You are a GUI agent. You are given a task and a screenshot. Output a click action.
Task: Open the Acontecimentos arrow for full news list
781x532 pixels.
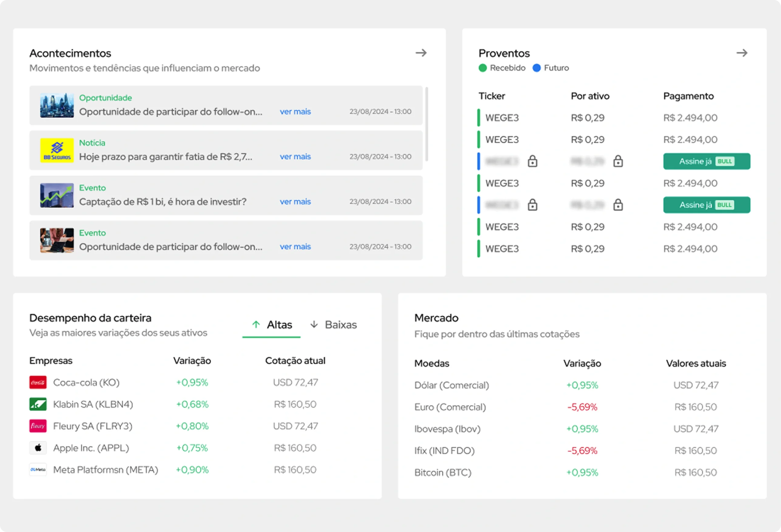pyautogui.click(x=421, y=53)
